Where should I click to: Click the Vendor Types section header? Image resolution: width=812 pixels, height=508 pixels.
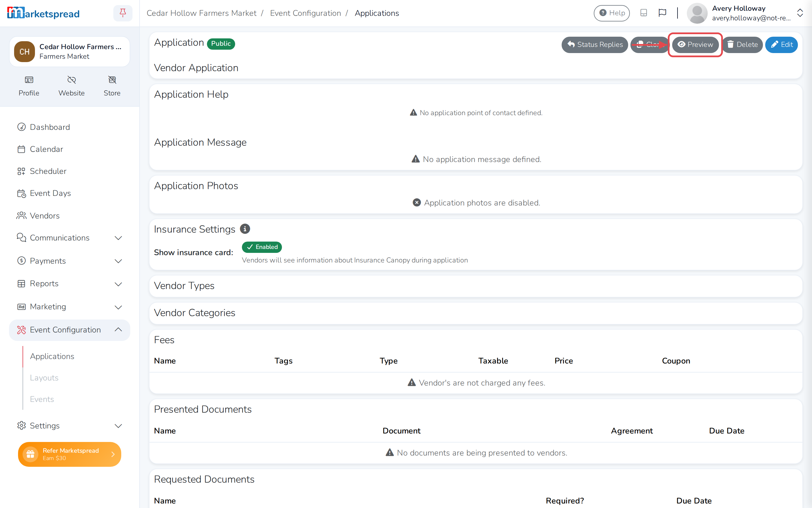click(184, 286)
